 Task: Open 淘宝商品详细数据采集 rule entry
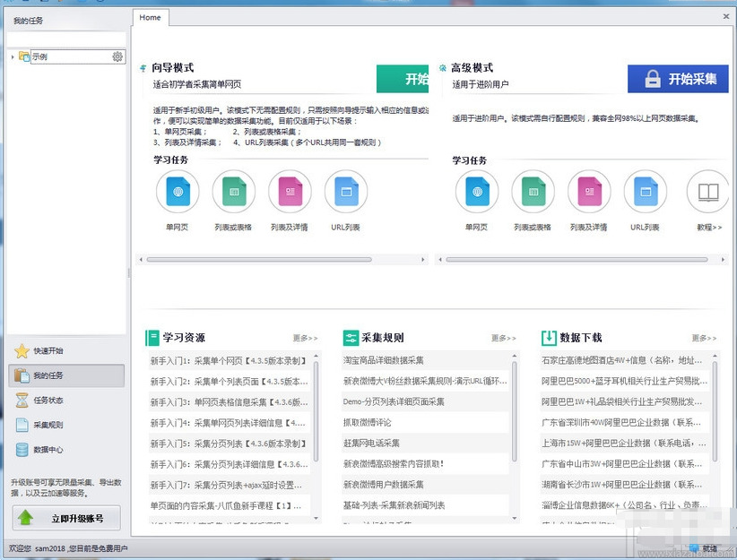383,360
